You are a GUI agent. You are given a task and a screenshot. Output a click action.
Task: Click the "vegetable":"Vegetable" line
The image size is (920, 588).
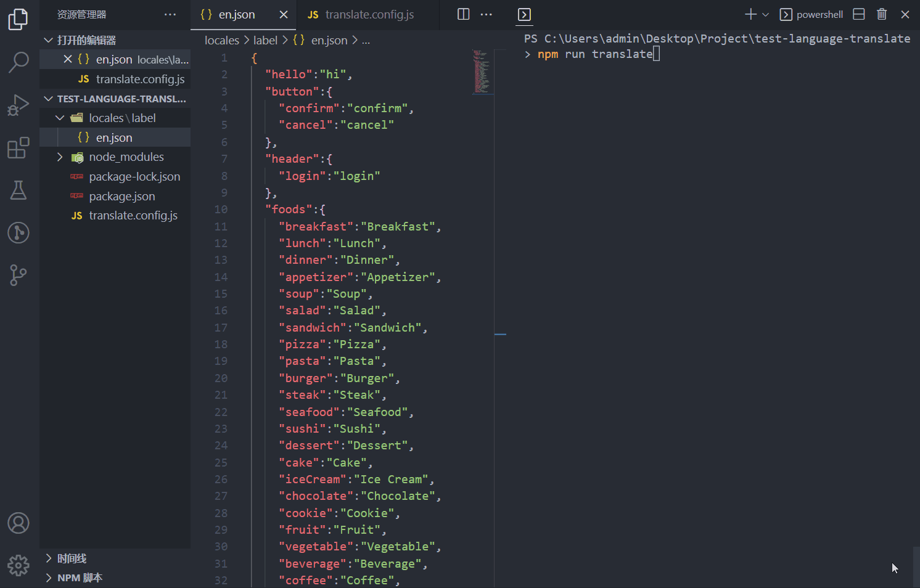pyautogui.click(x=359, y=547)
